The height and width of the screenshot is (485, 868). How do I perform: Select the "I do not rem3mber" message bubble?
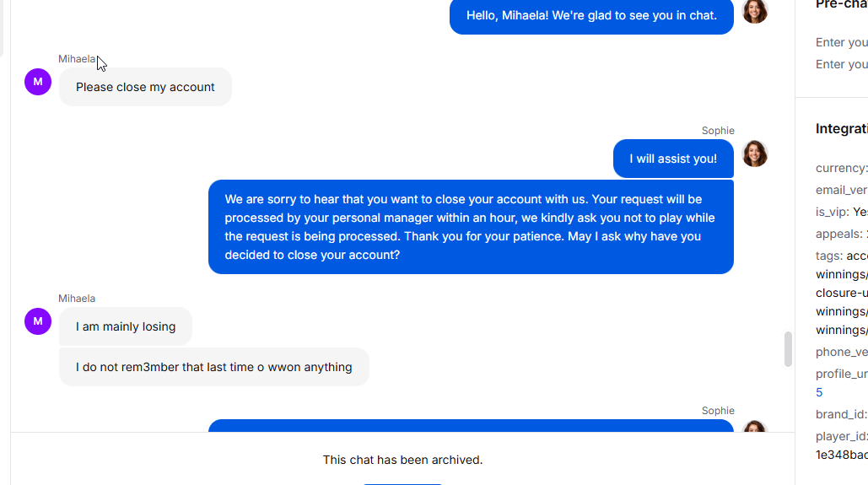[213, 367]
